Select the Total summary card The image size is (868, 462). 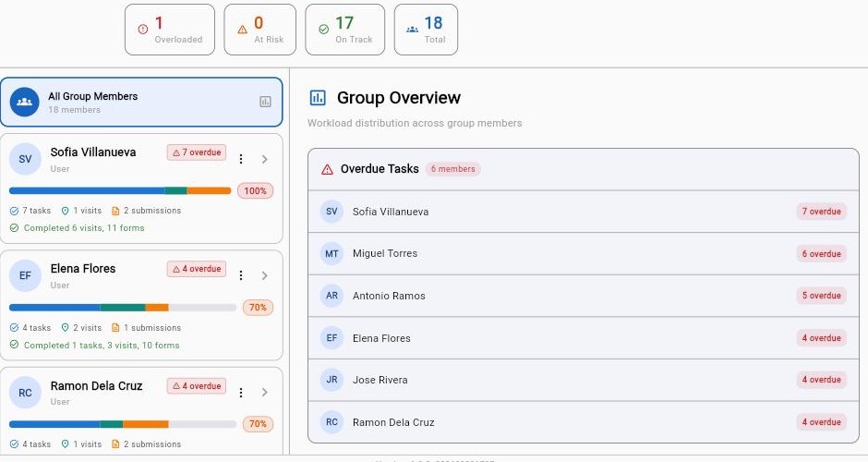point(426,30)
